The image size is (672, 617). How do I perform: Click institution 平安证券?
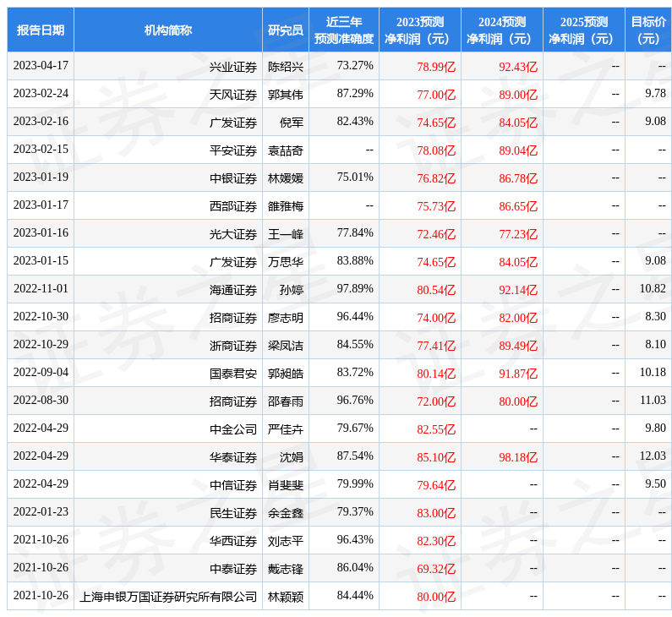(233, 150)
